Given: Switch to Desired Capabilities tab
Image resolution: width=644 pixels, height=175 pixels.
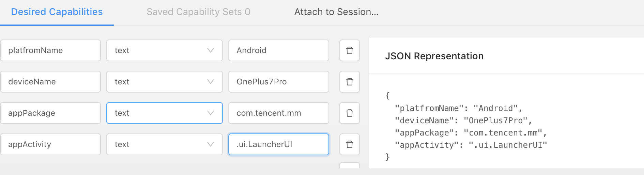Looking at the screenshot, I should (57, 12).
